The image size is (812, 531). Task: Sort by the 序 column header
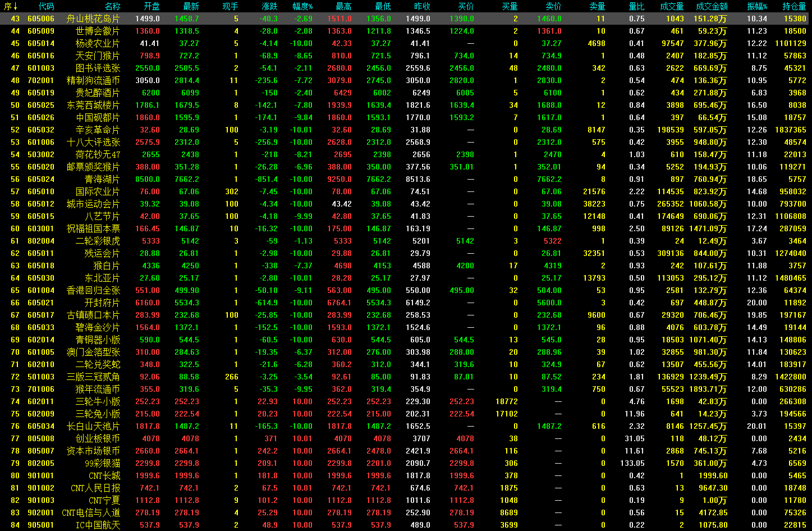11,6
